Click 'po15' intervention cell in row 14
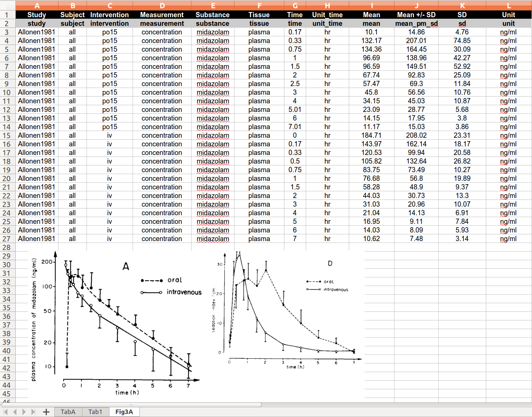The height and width of the screenshot is (417, 532). point(110,127)
